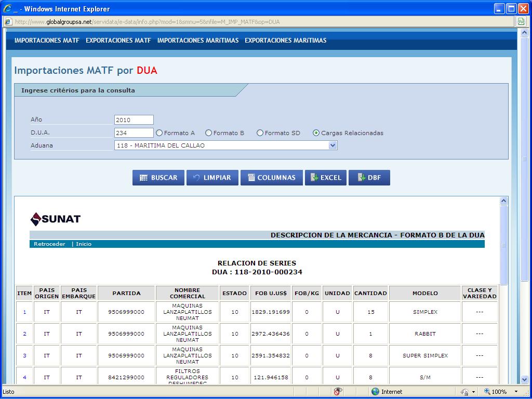The image size is (532, 399).
Task: Select the Formato A radio option
Action: [x=159, y=133]
